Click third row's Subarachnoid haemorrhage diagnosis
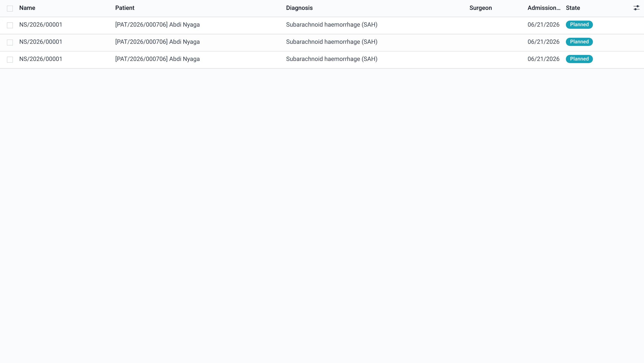 [332, 59]
